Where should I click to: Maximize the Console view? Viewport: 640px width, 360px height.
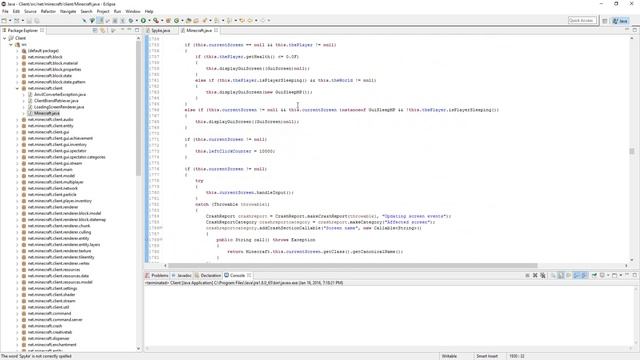[635, 276]
